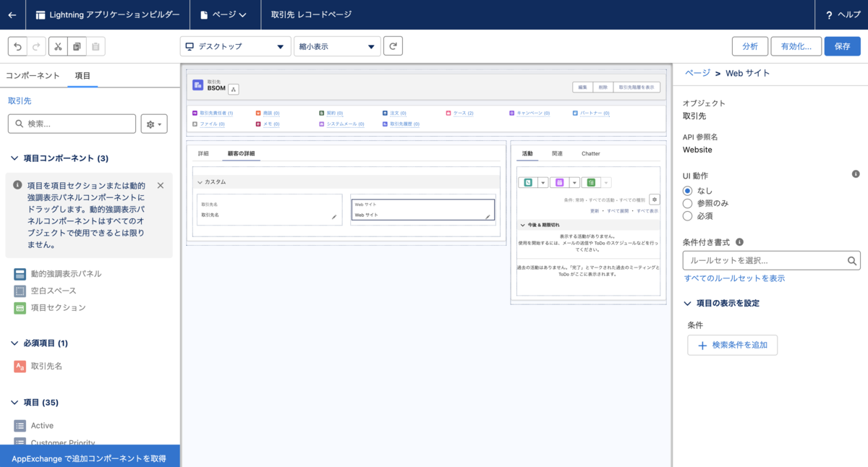Open the ヘルプ help menu
This screenshot has height=467, width=868.
[x=843, y=14]
